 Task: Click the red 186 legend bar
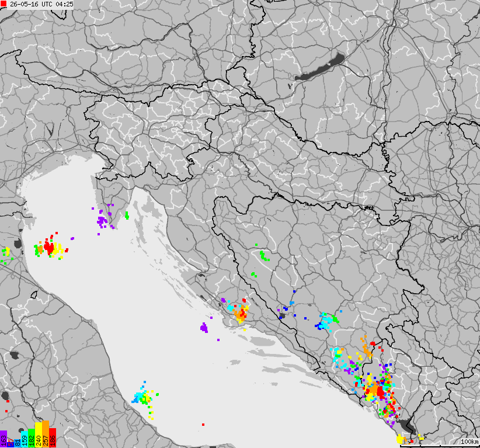tap(53, 437)
